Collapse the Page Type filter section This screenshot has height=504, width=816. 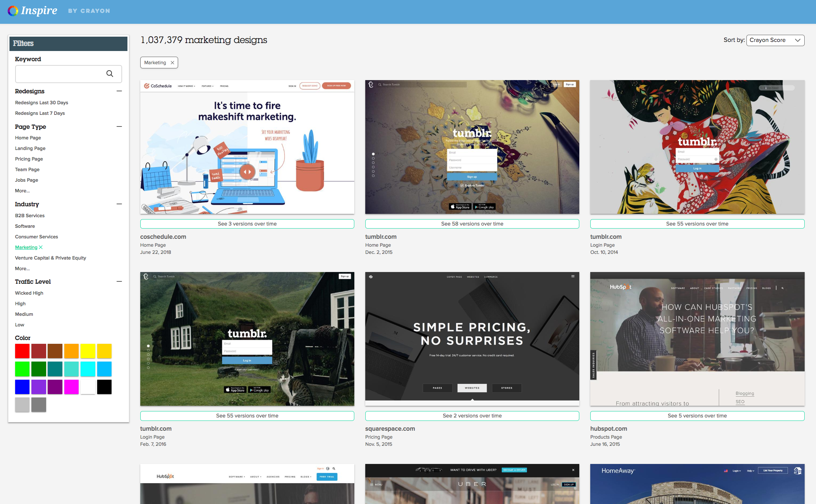(119, 127)
